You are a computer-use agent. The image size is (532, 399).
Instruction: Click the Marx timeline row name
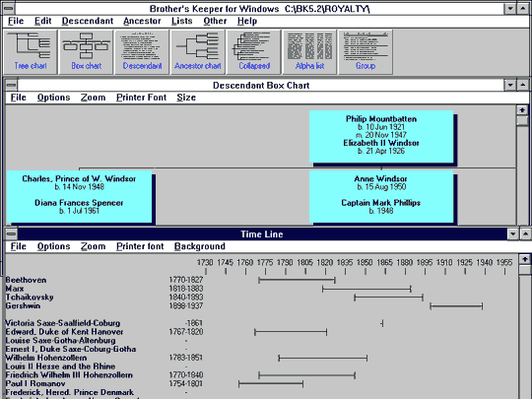point(15,289)
